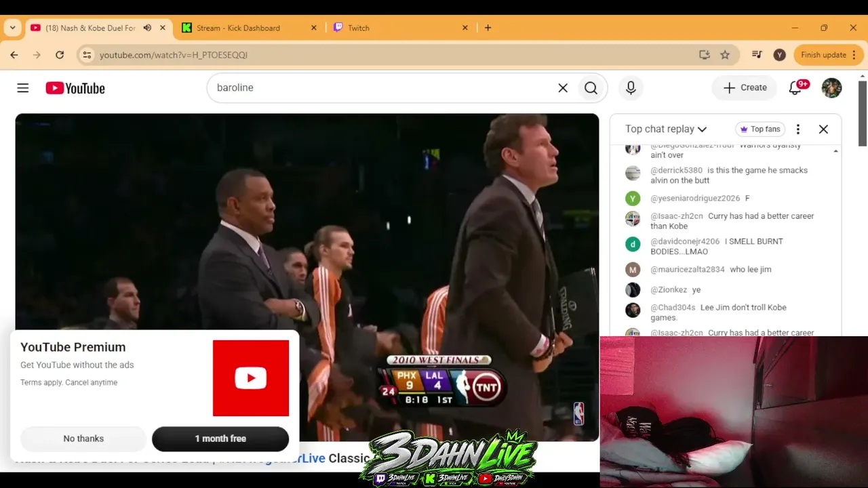Click 'is this the game he smacks' message
The width and height of the screenshot is (868, 488).
pyautogui.click(x=729, y=176)
